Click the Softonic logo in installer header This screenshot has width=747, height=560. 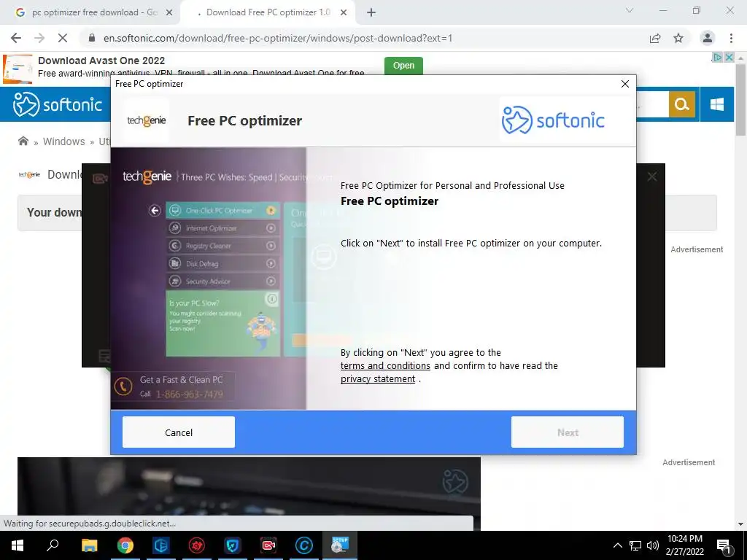tap(553, 120)
